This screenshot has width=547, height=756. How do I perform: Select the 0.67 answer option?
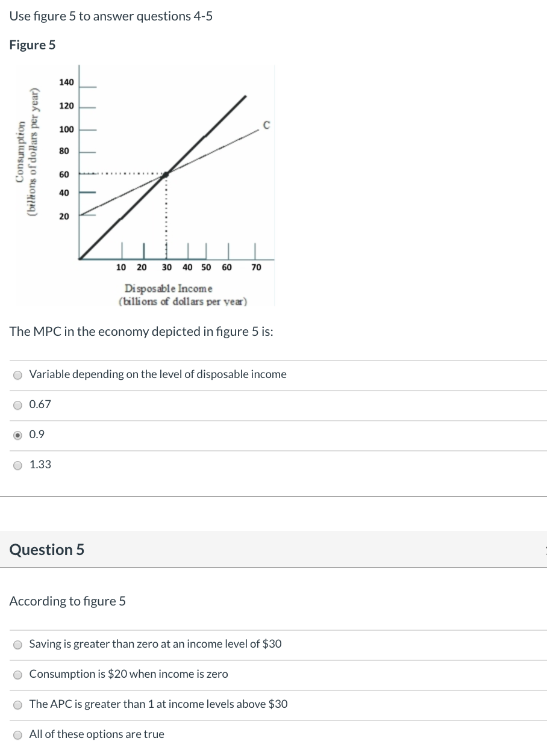pyautogui.click(x=18, y=404)
